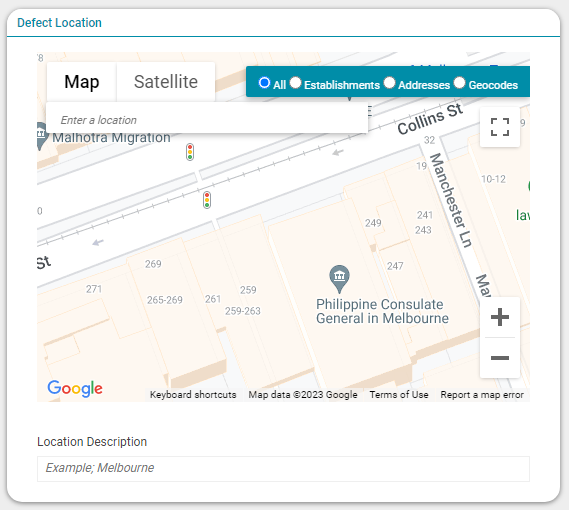Click the upper traffic light icon
The width and height of the screenshot is (569, 510).
(190, 152)
